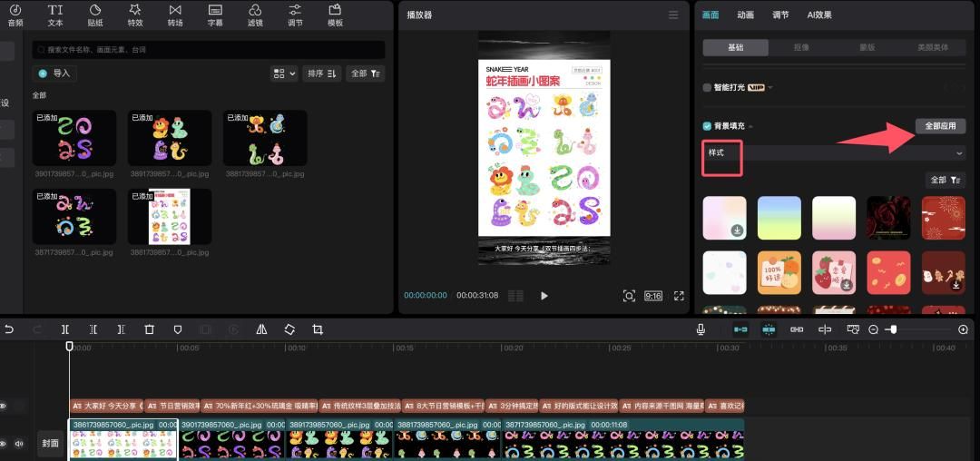The height and width of the screenshot is (461, 980).
Task: Open the 文本 text panel
Action: 55,15
